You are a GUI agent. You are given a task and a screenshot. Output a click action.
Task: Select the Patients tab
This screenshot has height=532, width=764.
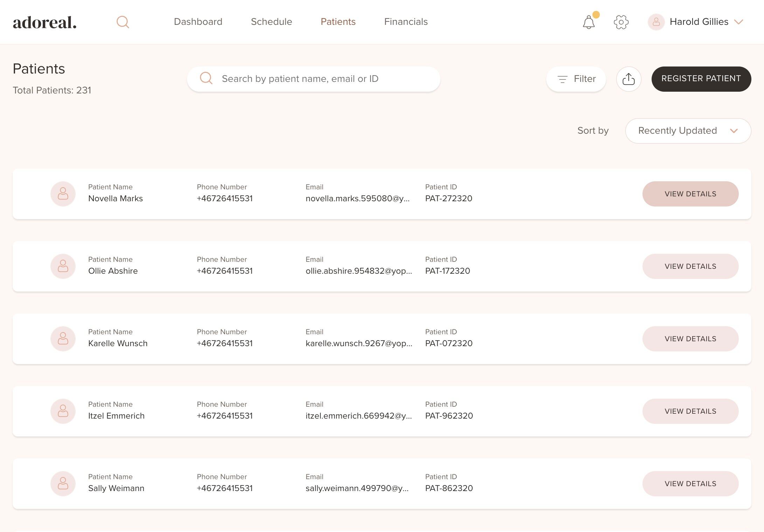point(338,22)
